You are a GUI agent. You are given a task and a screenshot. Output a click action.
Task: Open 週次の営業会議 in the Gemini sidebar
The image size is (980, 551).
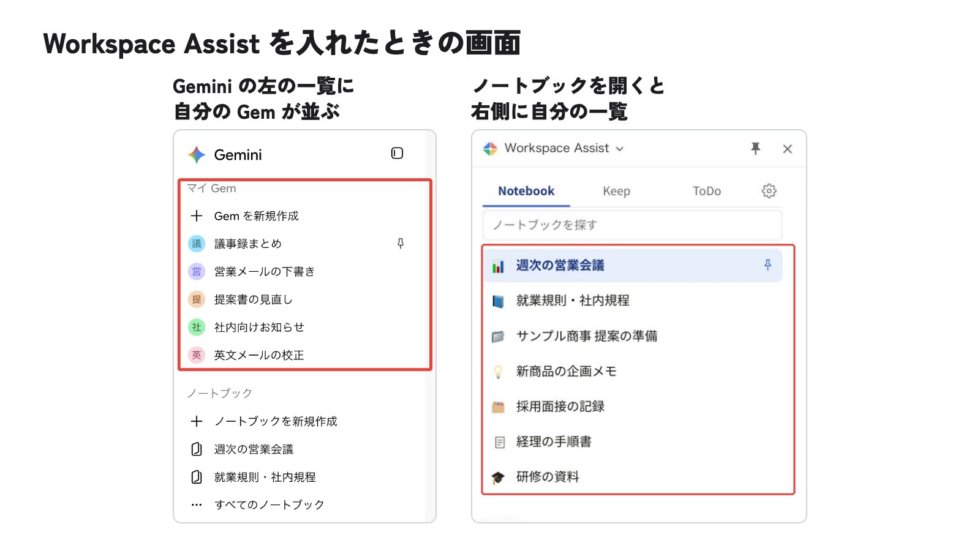click(254, 449)
